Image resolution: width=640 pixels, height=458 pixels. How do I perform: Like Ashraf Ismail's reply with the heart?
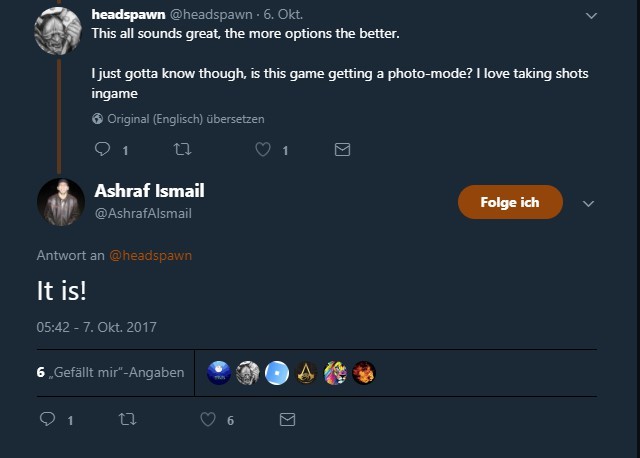(x=208, y=419)
